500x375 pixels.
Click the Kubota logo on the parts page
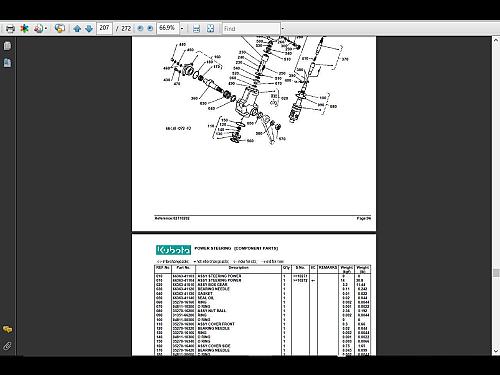[173, 250]
